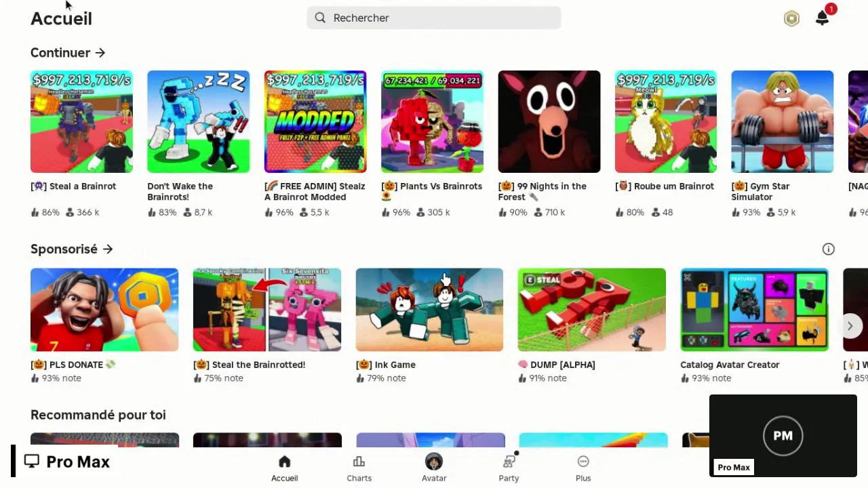Launch the PLS DONATE sponsored game
The height and width of the screenshot is (488, 868).
point(104,310)
